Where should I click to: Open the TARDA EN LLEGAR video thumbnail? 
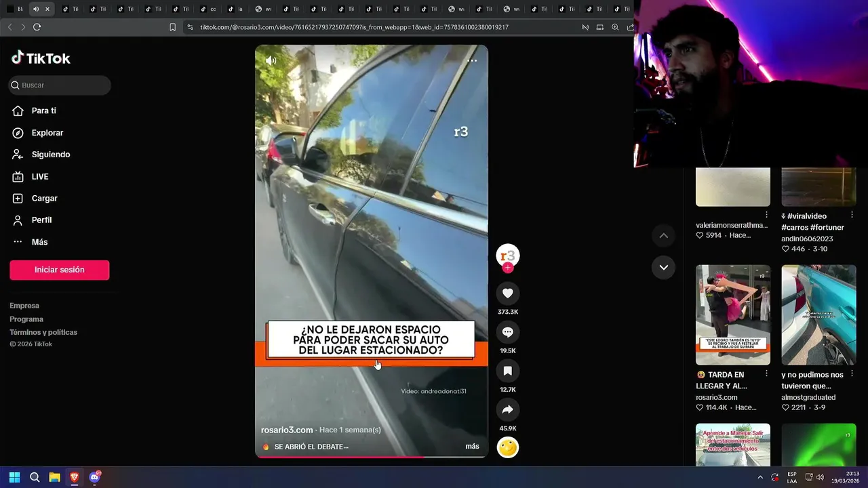(x=733, y=314)
